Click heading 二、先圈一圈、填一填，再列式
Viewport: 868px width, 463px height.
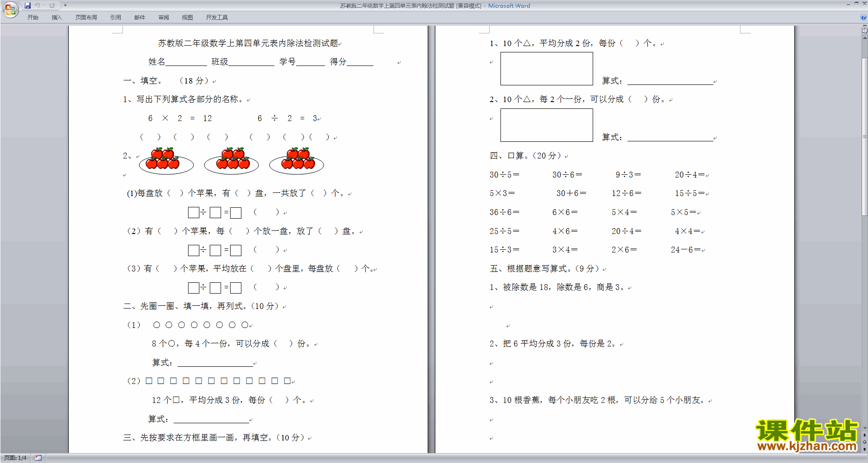coord(201,306)
